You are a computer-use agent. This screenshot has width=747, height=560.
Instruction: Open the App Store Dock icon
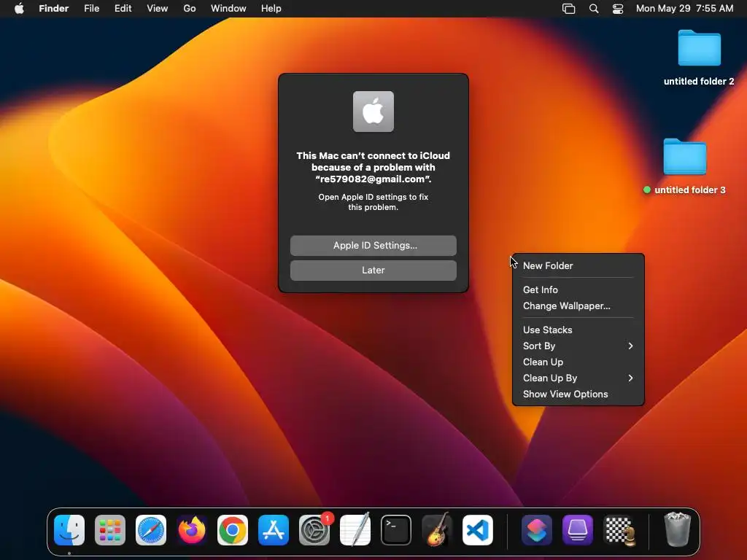(274, 530)
